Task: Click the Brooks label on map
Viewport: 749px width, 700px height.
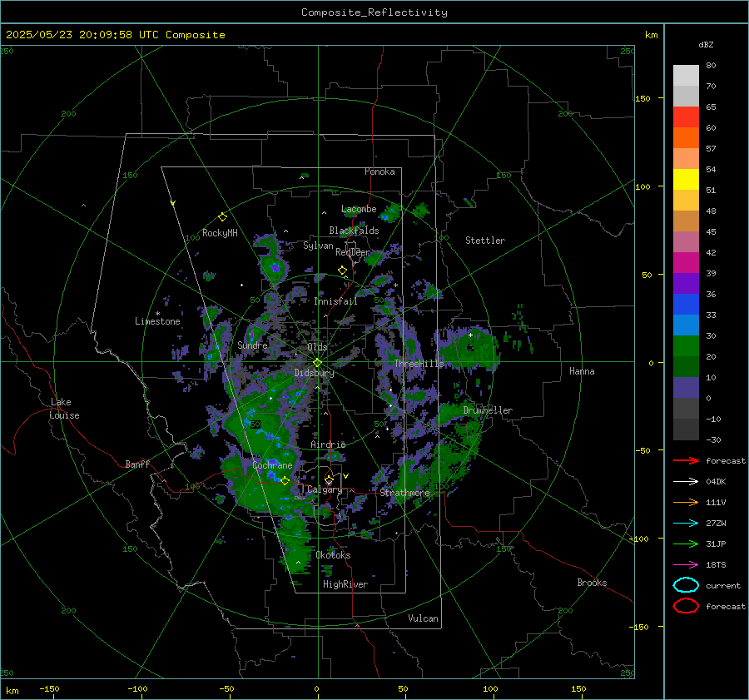Action: point(592,583)
